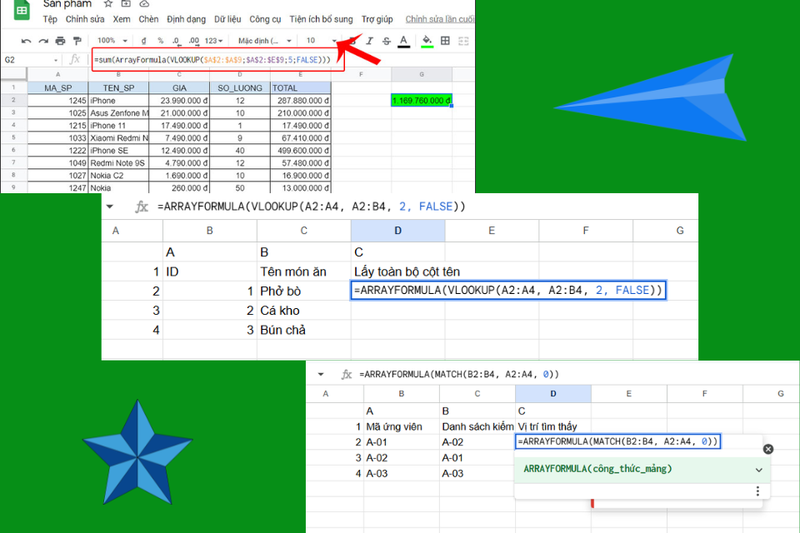Expand the ARRAYFORMULA(công_thức_mảng) help chevron
800x533 pixels.
click(x=759, y=470)
